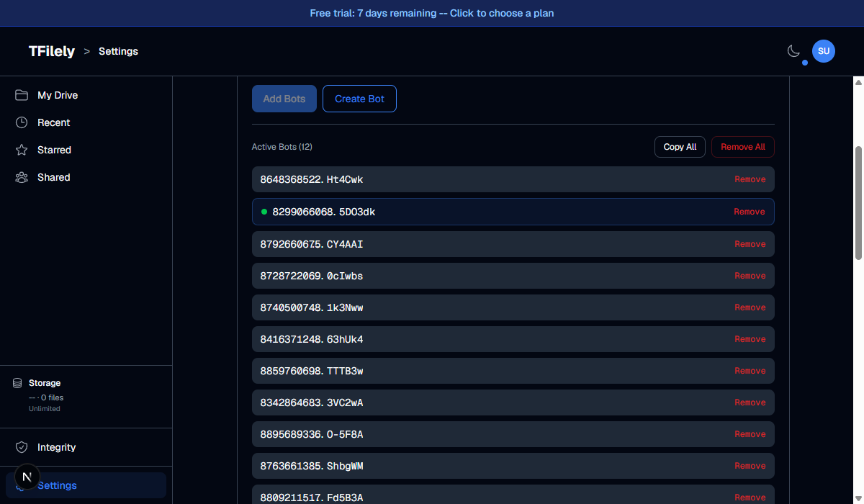The height and width of the screenshot is (504, 864).
Task: Click the TFilely logo
Action: pos(52,51)
